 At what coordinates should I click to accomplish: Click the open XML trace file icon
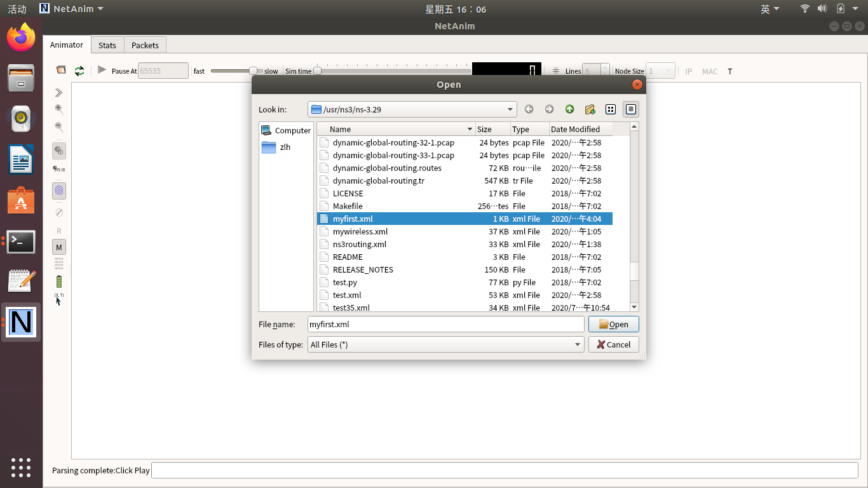pyautogui.click(x=61, y=71)
